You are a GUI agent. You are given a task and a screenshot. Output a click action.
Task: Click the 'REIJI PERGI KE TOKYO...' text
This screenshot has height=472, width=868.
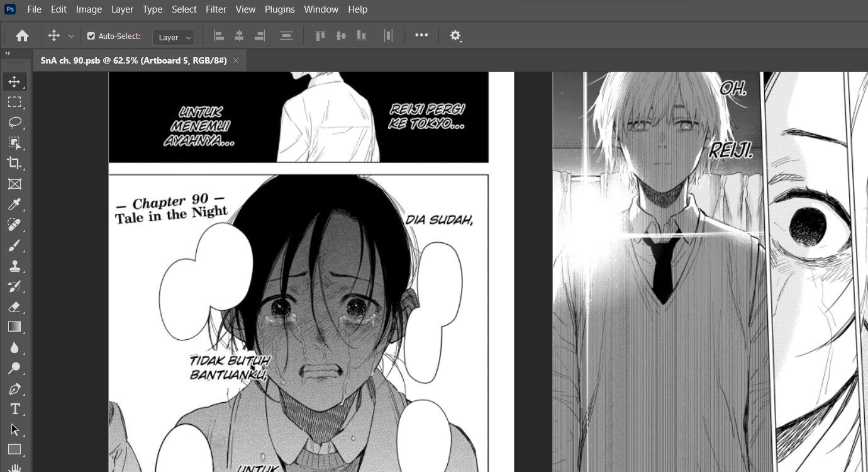pyautogui.click(x=427, y=116)
